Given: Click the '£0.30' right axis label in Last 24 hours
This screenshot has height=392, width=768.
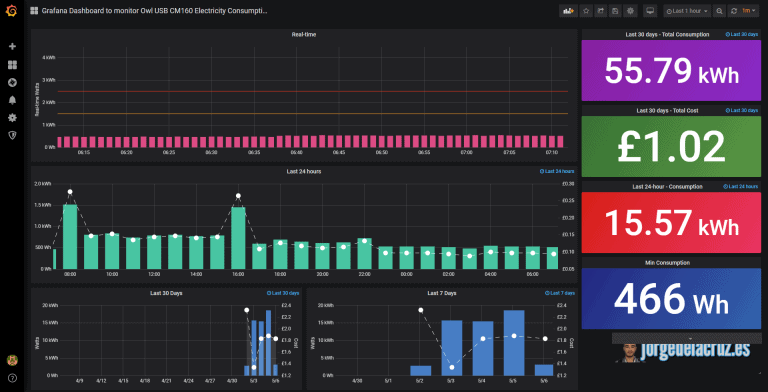Looking at the screenshot, I should click(x=569, y=184).
